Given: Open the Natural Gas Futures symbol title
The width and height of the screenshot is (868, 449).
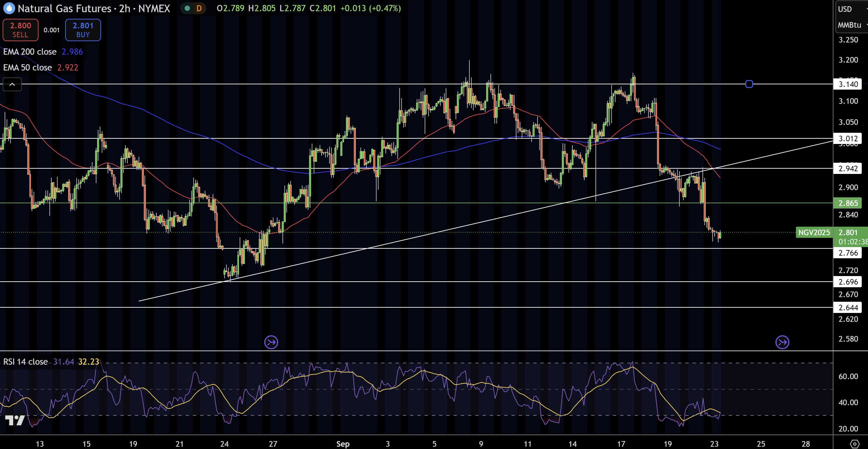Looking at the screenshot, I should click(x=94, y=8).
